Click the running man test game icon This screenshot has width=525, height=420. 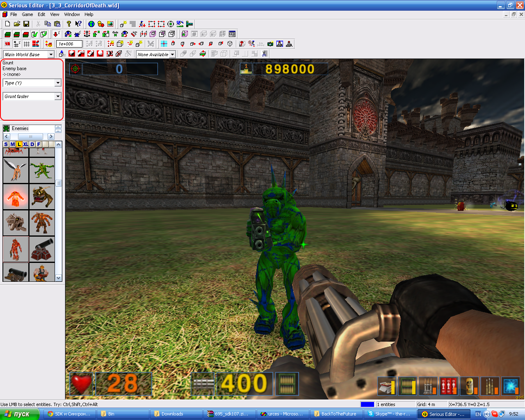coord(142,24)
